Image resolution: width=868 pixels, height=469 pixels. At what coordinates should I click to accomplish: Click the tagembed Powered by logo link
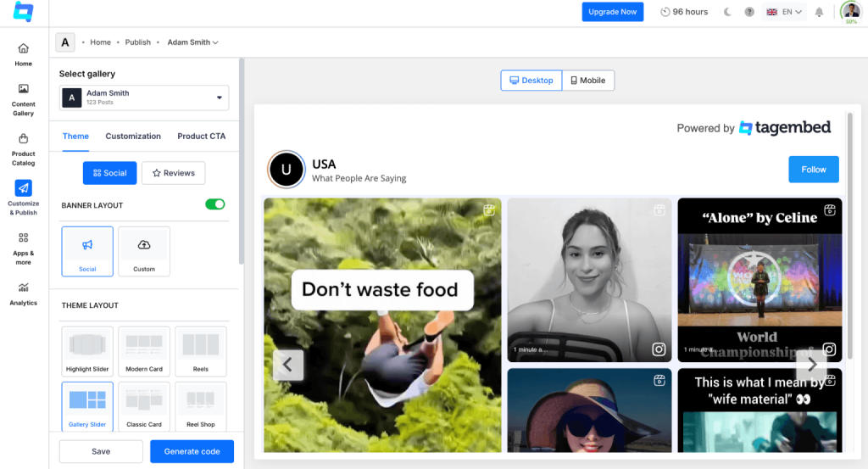[785, 128]
